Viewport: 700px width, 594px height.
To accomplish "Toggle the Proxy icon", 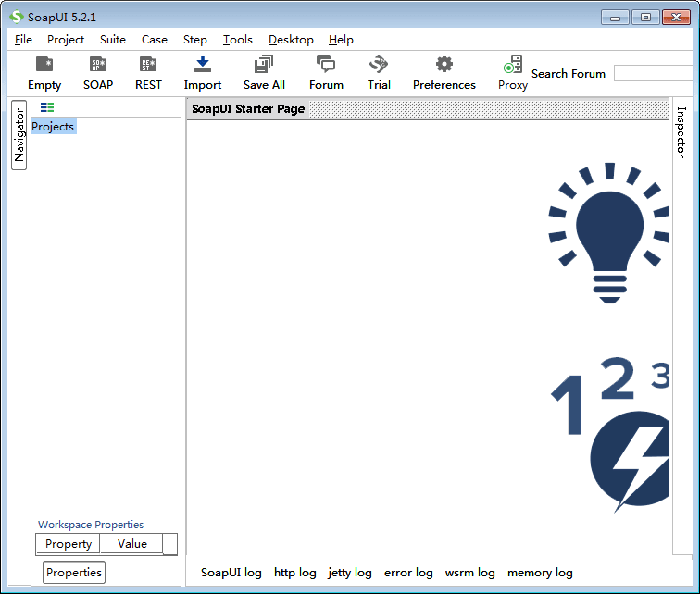I will (x=512, y=65).
